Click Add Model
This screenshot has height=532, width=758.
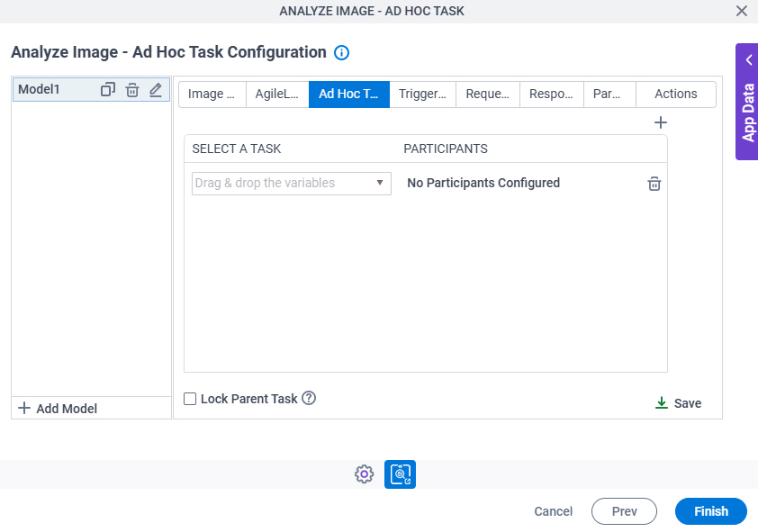coord(58,409)
